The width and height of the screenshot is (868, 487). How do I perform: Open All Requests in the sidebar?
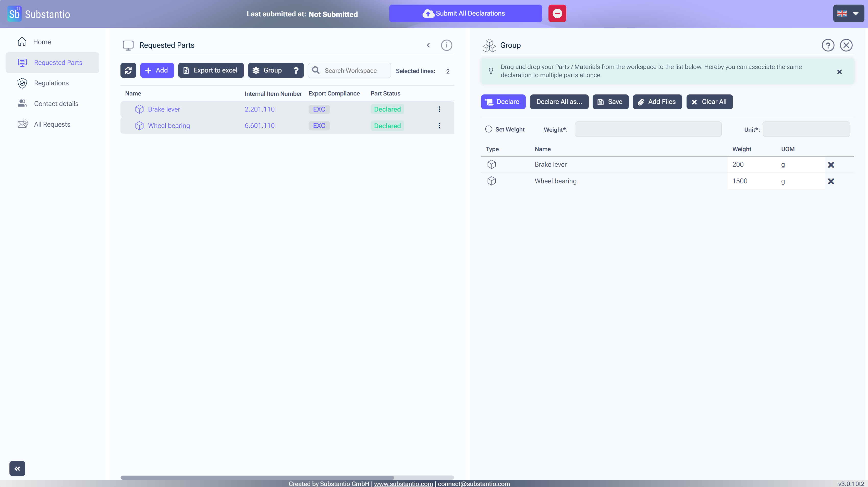(52, 124)
